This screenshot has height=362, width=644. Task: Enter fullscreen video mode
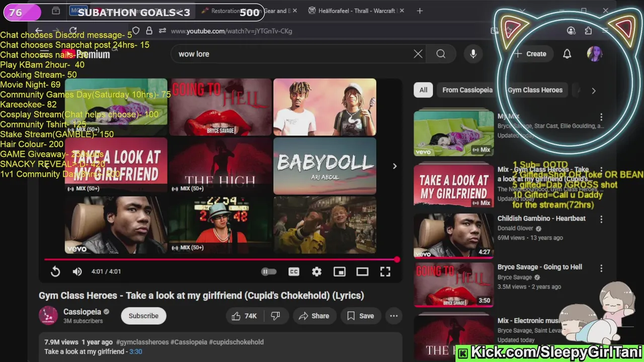[385, 271]
